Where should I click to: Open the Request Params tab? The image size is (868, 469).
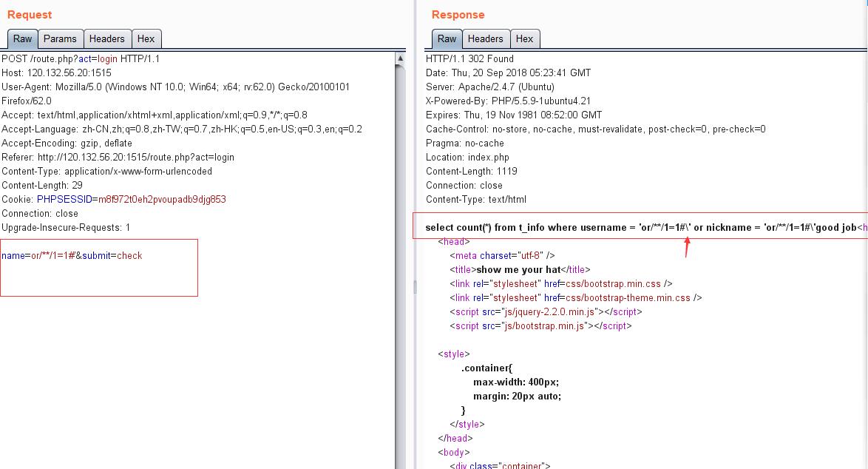[x=60, y=38]
